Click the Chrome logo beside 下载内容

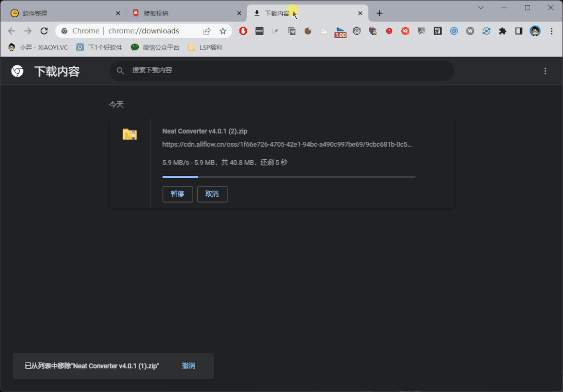pyautogui.click(x=17, y=71)
